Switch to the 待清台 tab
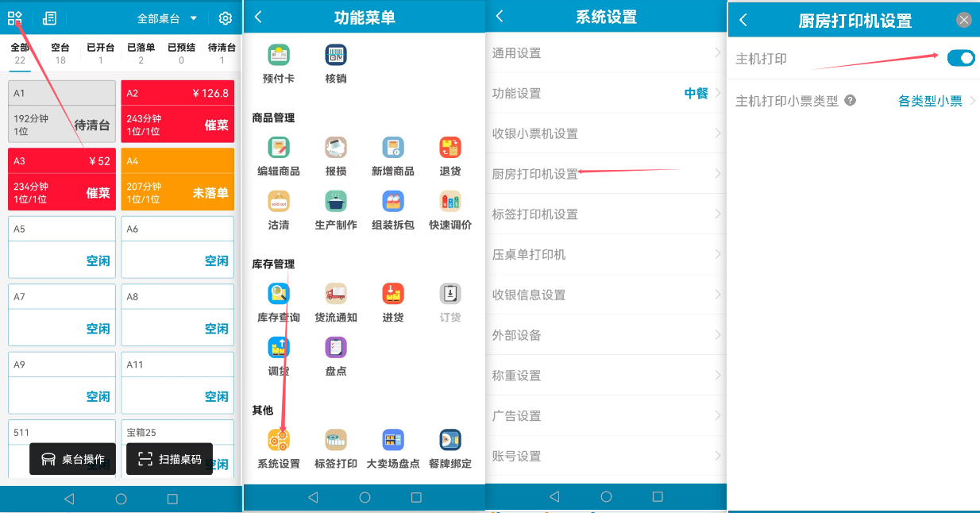The image size is (980, 513). tap(222, 54)
